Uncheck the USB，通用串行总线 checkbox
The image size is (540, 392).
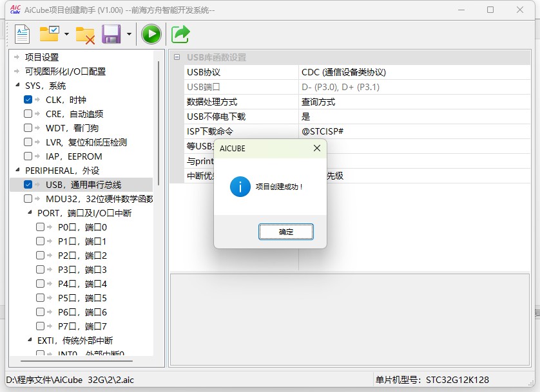click(x=28, y=185)
